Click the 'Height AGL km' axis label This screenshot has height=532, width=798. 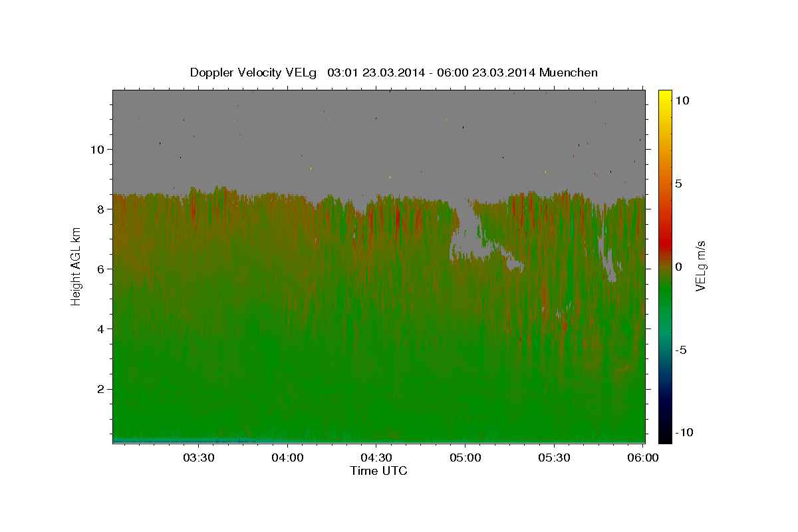coord(76,267)
